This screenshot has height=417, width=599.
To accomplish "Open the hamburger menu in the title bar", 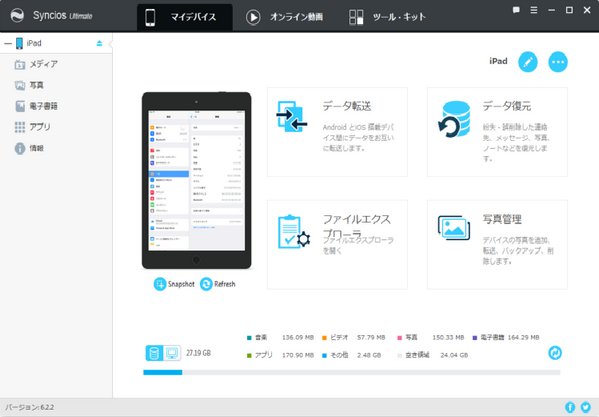I will [534, 10].
